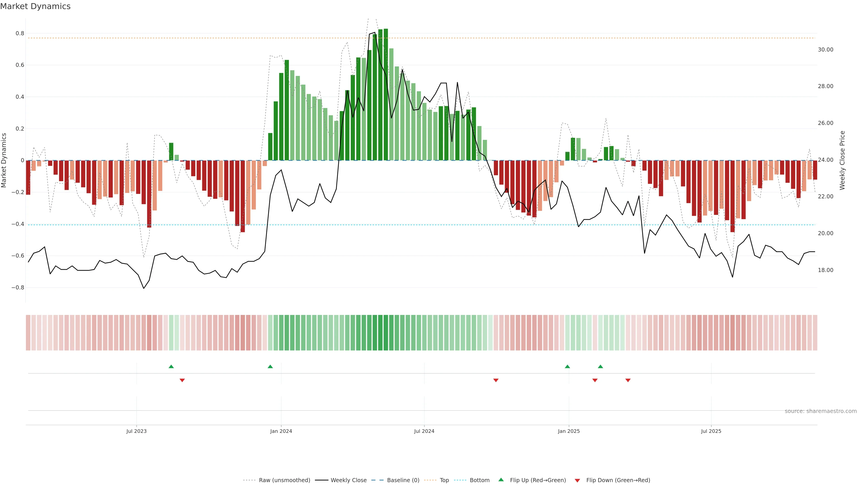Click the Flip Down legend triangle icon

(x=577, y=480)
